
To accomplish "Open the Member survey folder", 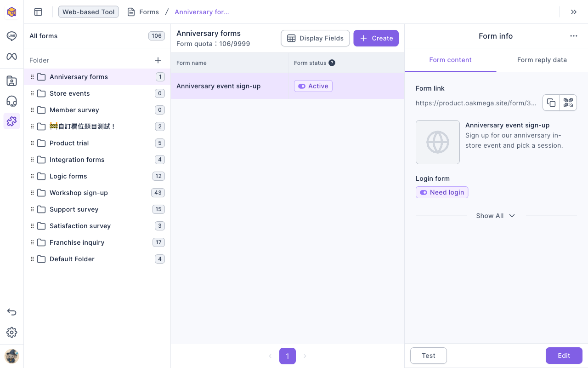I will [x=97, y=110].
